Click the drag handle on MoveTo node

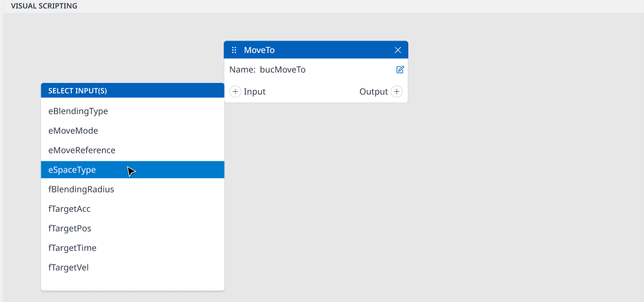coord(234,50)
